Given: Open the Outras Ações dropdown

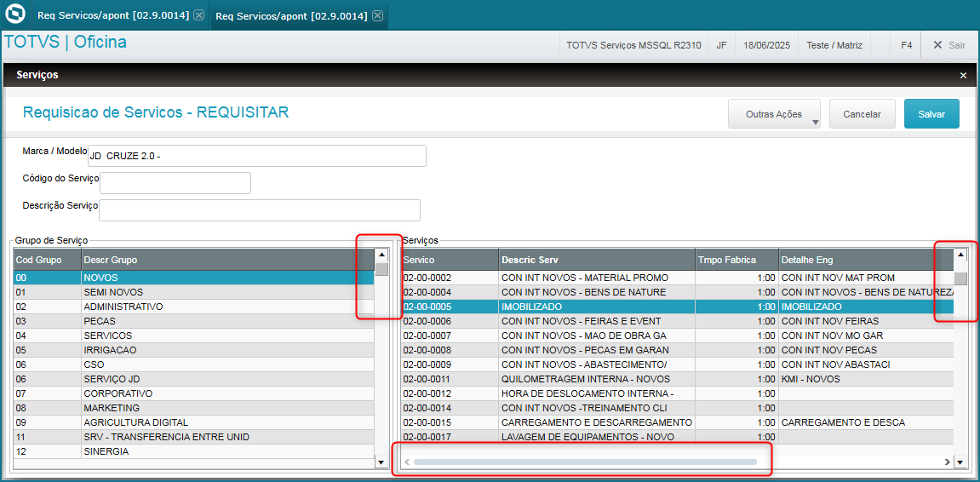Looking at the screenshot, I should pos(775,114).
